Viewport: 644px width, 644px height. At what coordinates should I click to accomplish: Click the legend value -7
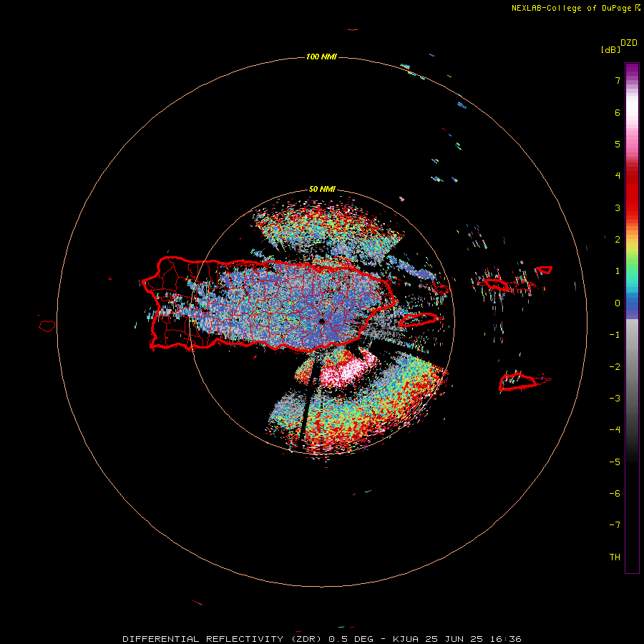pos(615,525)
